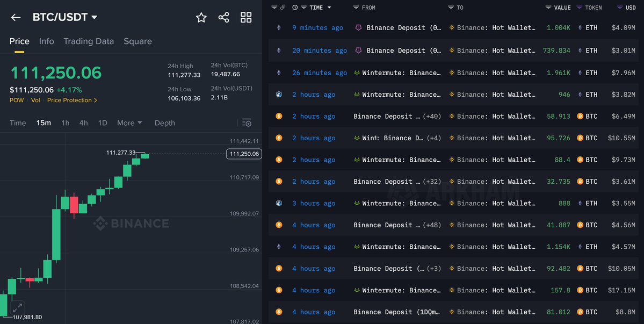The image size is (644, 324).
Task: Click the BTC token in the $10.55M row
Action: click(587, 138)
